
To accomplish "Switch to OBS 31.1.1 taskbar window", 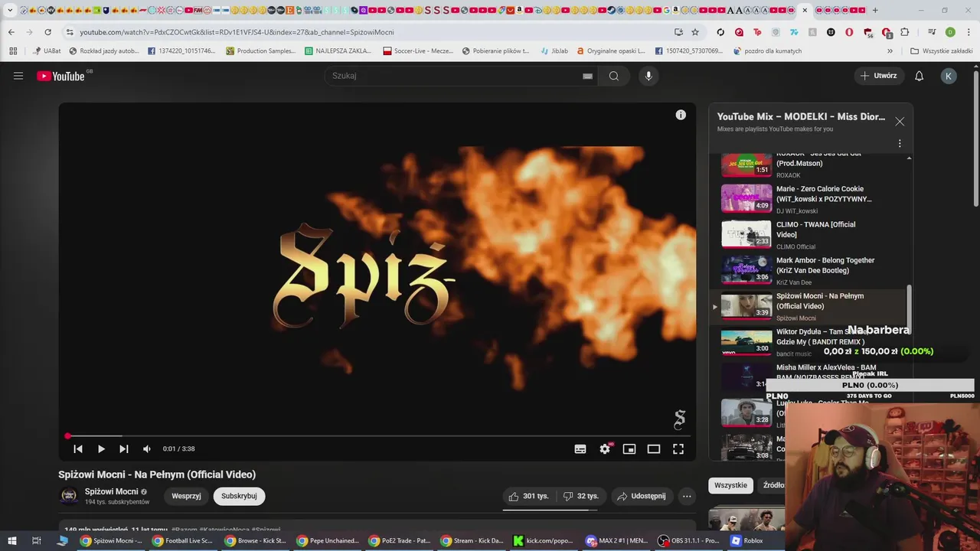I will 688,540.
